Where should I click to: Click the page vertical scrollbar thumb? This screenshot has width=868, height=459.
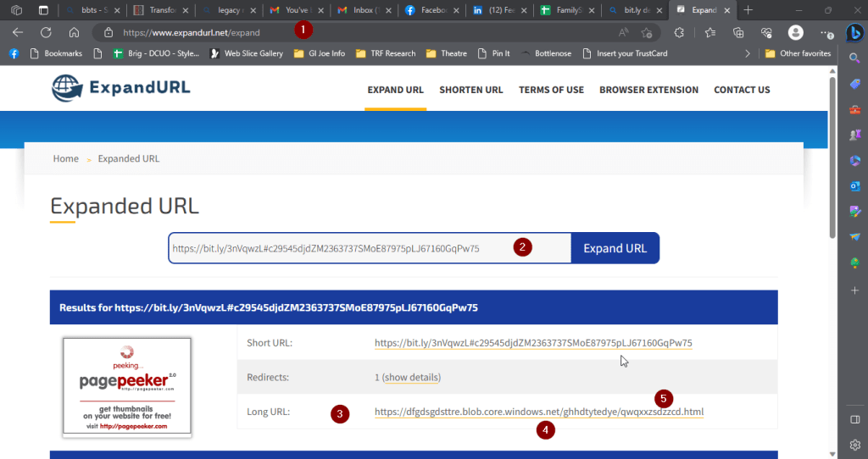click(832, 158)
